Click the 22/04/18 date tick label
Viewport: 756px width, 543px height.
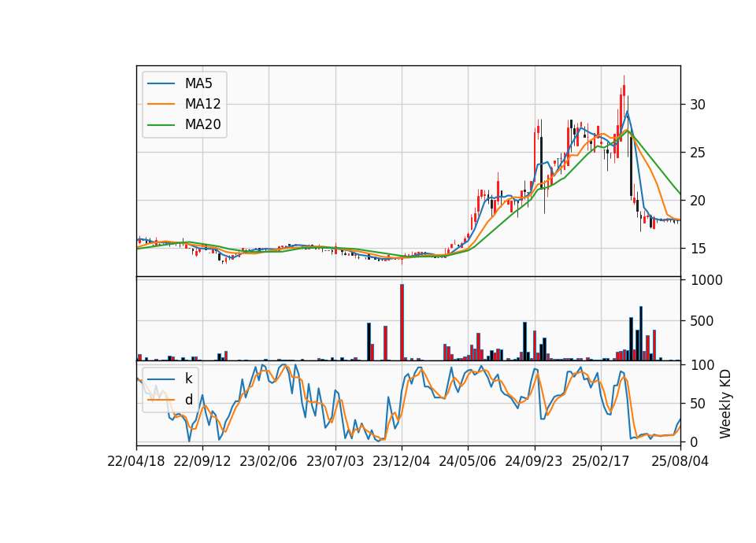coord(136,461)
